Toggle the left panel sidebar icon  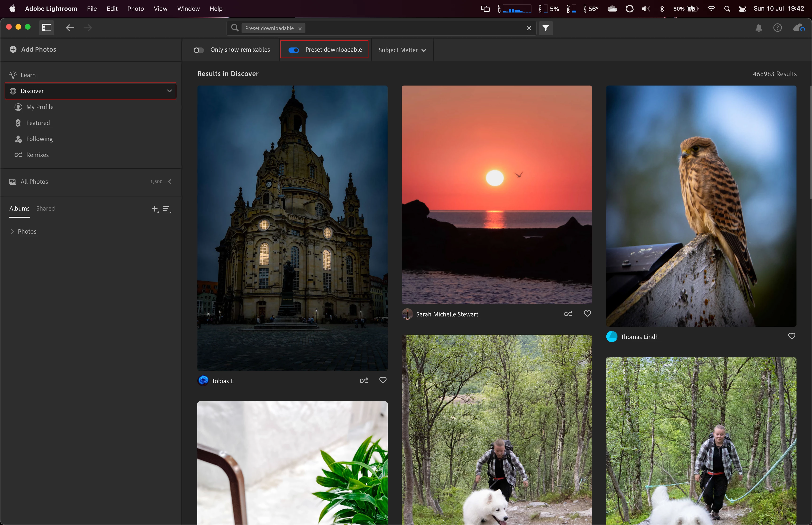click(46, 28)
